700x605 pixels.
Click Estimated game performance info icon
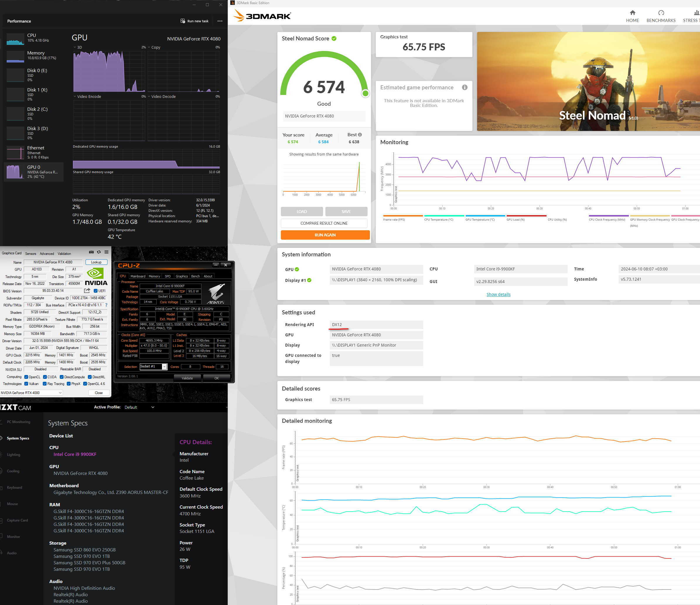[x=465, y=87]
